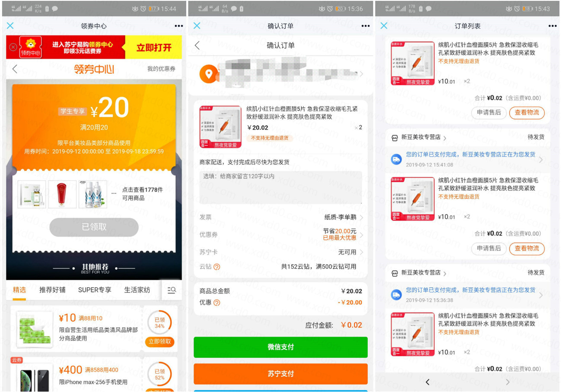Expand 发票 row showing 纸质-李单鹏
The width and height of the screenshot is (561, 392).
[280, 217]
